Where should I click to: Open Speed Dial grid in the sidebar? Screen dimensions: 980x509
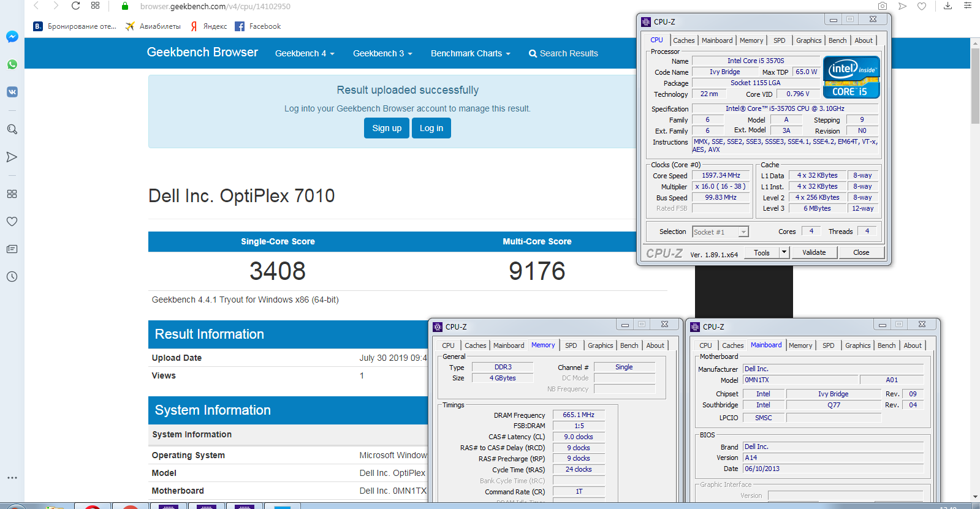12,194
